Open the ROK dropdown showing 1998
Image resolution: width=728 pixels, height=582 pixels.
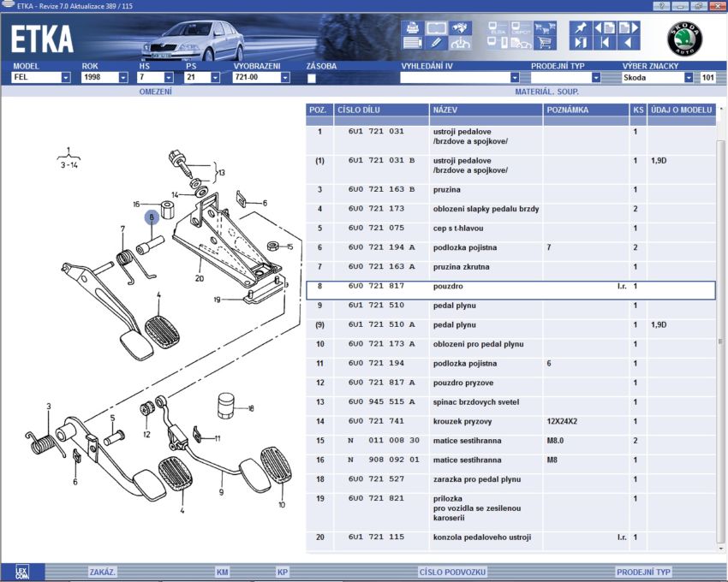[x=104, y=78]
